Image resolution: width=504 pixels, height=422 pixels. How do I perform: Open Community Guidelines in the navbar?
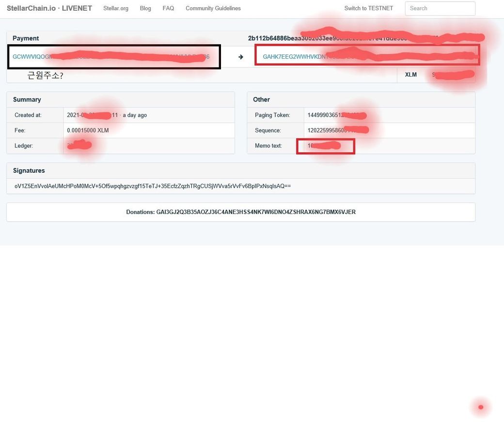(213, 8)
